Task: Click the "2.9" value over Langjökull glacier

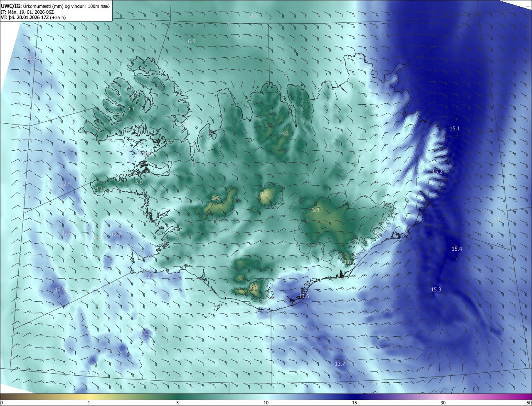Action: point(216,198)
